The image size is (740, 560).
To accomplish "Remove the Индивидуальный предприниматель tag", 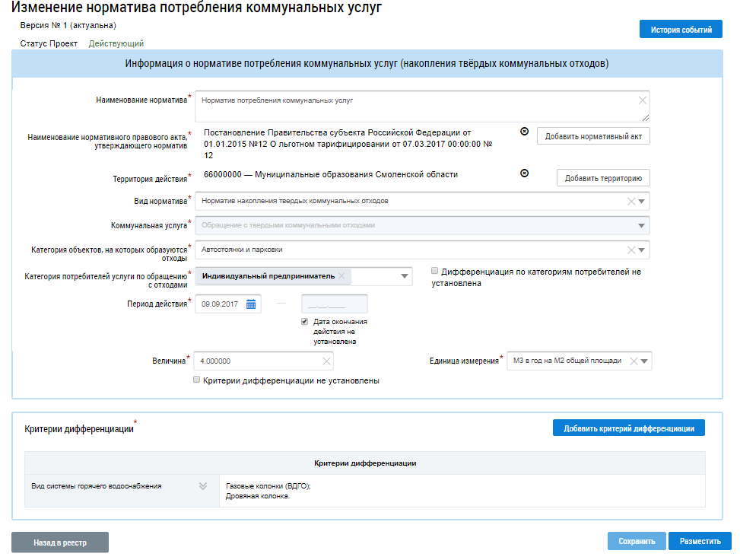I will click(341, 276).
